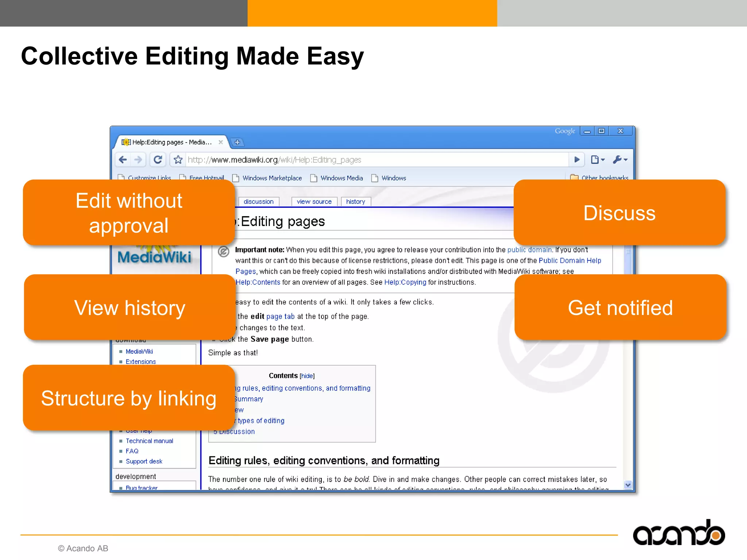Open the wrench settings menu
The height and width of the screenshot is (560, 747).
coord(620,160)
